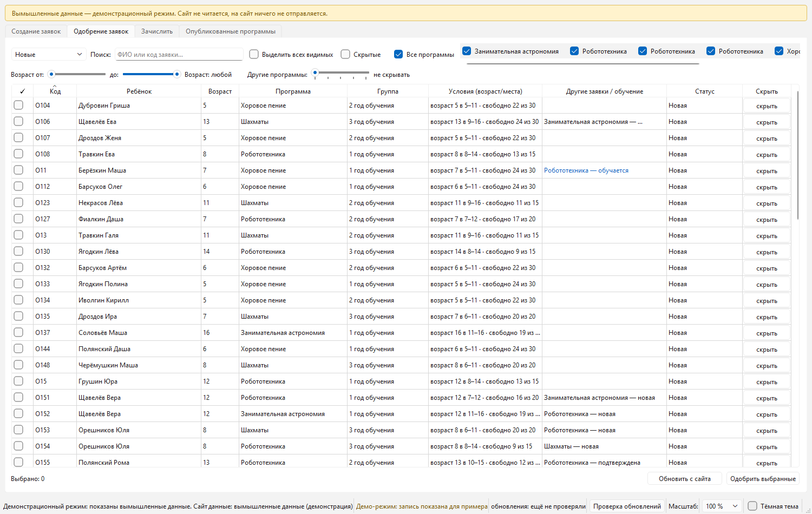Select the 'Дубровин Гриша' cell
The image size is (812, 514).
[139, 106]
